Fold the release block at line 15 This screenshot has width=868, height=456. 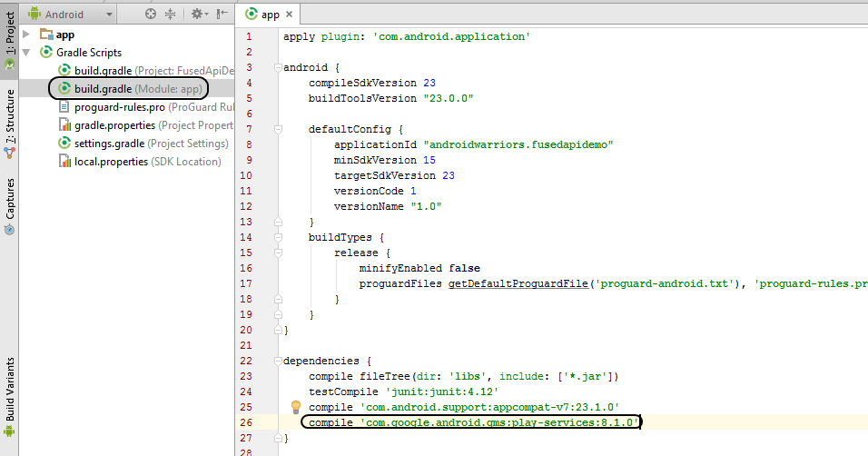point(278,253)
